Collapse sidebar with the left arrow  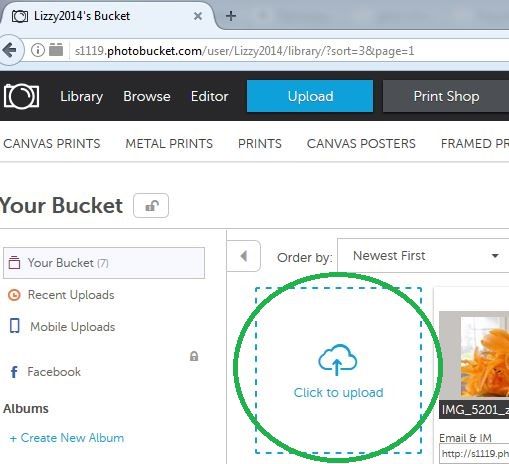click(244, 256)
